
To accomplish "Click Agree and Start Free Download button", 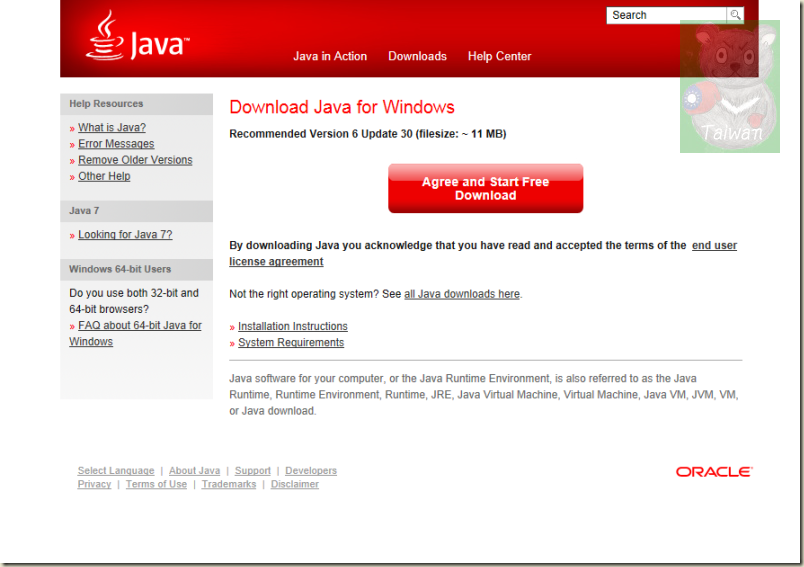I will [x=486, y=188].
